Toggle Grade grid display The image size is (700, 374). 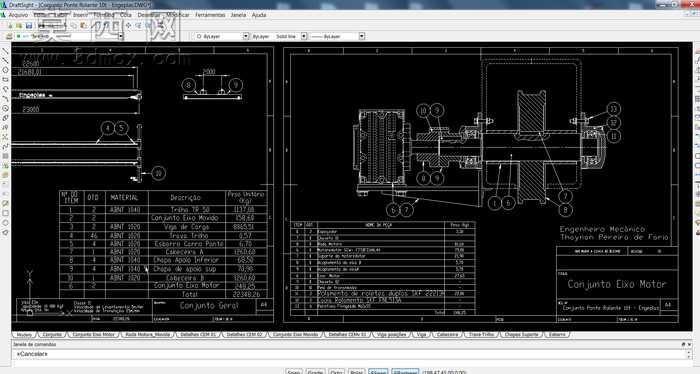(x=315, y=371)
